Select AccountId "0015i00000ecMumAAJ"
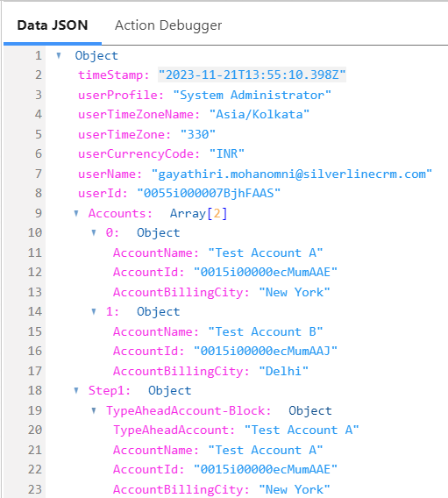448x498 pixels. click(x=266, y=351)
